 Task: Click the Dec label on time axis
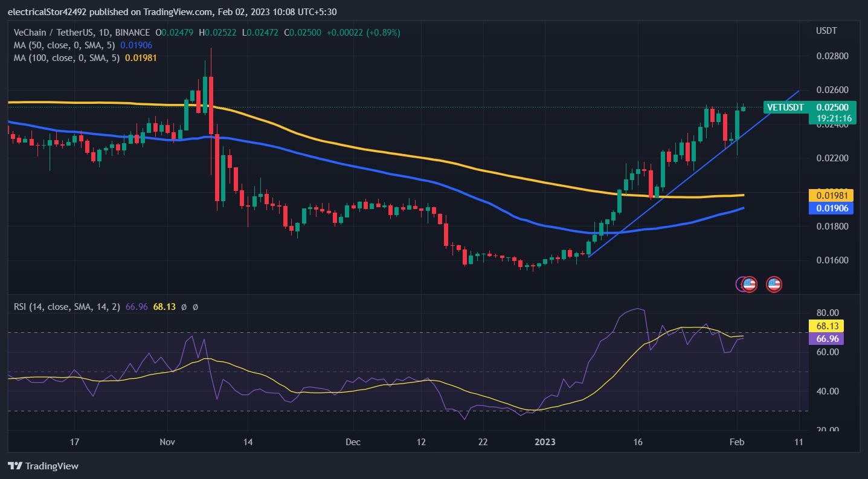pos(353,442)
